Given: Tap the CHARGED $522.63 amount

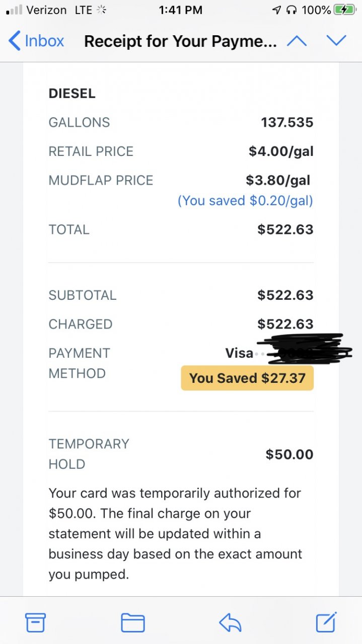Looking at the screenshot, I should coord(285,324).
